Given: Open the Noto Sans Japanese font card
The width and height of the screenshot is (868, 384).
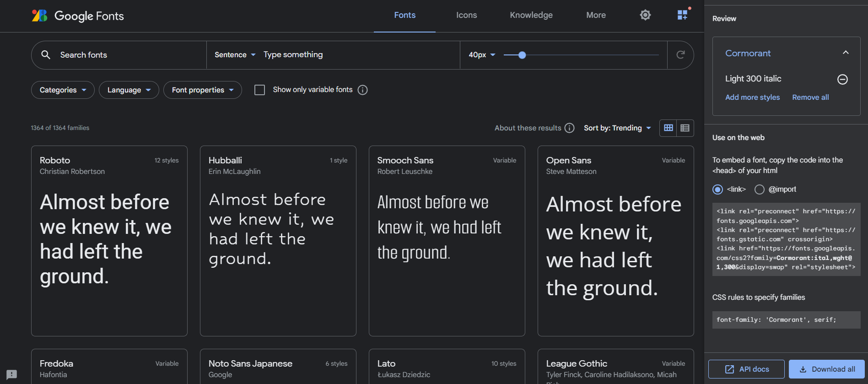Looking at the screenshot, I should [x=278, y=367].
